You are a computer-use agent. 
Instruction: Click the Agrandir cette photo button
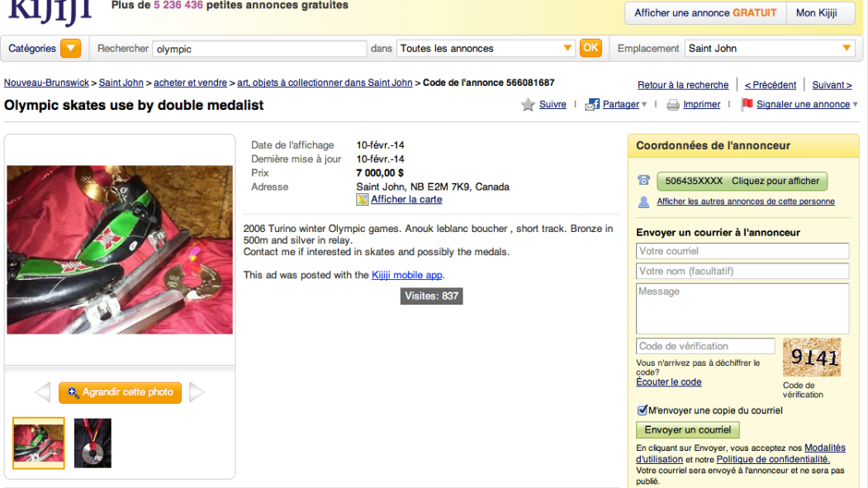click(x=120, y=392)
